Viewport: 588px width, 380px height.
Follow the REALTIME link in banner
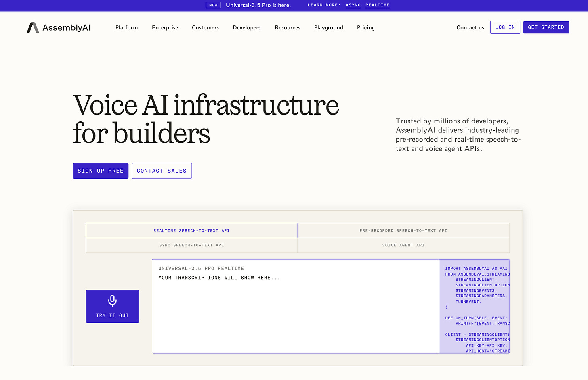pos(378,5)
